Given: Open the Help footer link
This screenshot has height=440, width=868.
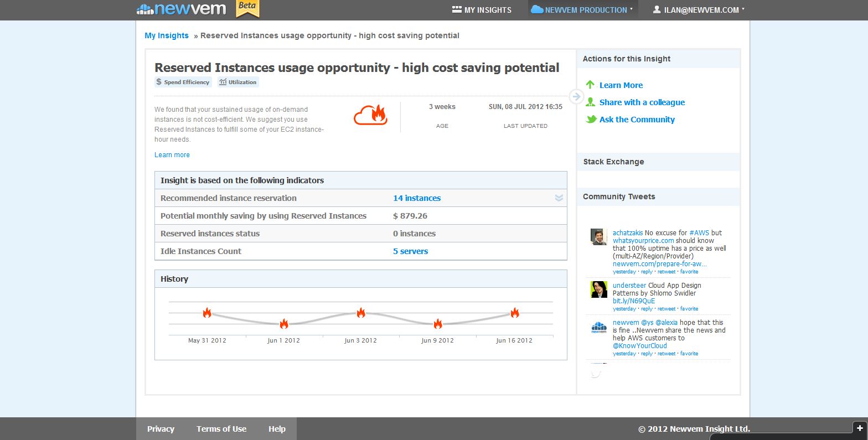Looking at the screenshot, I should pos(277,429).
